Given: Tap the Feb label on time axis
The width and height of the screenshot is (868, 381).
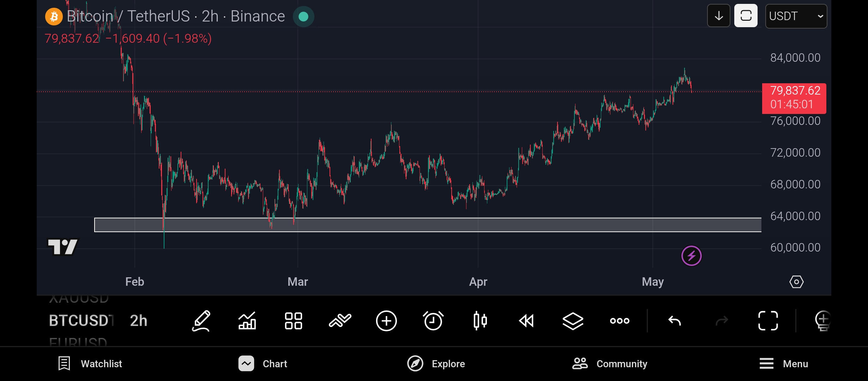Looking at the screenshot, I should coord(135,282).
